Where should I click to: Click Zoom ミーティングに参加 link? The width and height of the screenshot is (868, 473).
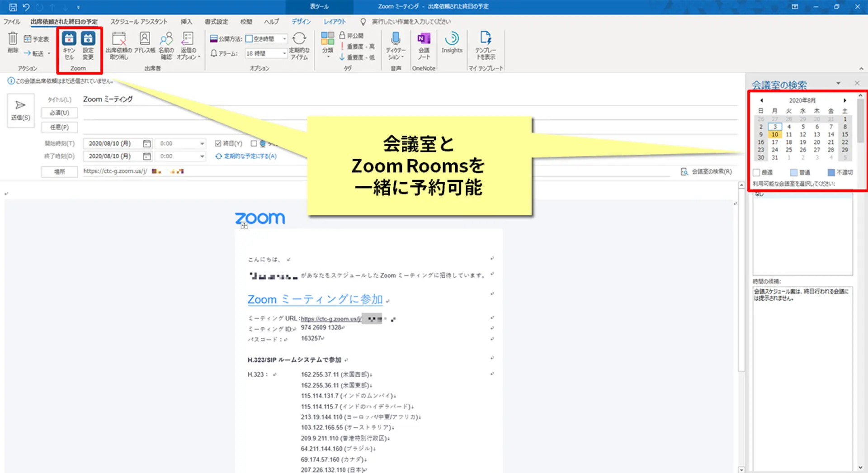coord(315,299)
